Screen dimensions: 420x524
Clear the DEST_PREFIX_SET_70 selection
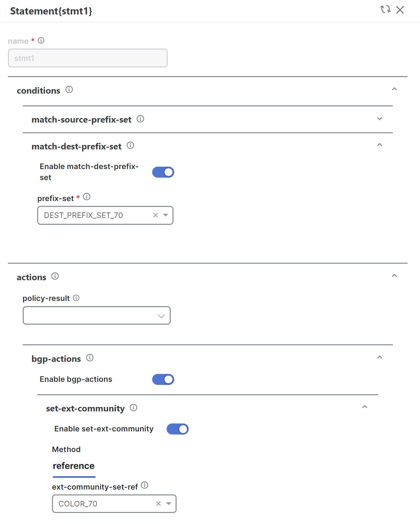(x=156, y=215)
